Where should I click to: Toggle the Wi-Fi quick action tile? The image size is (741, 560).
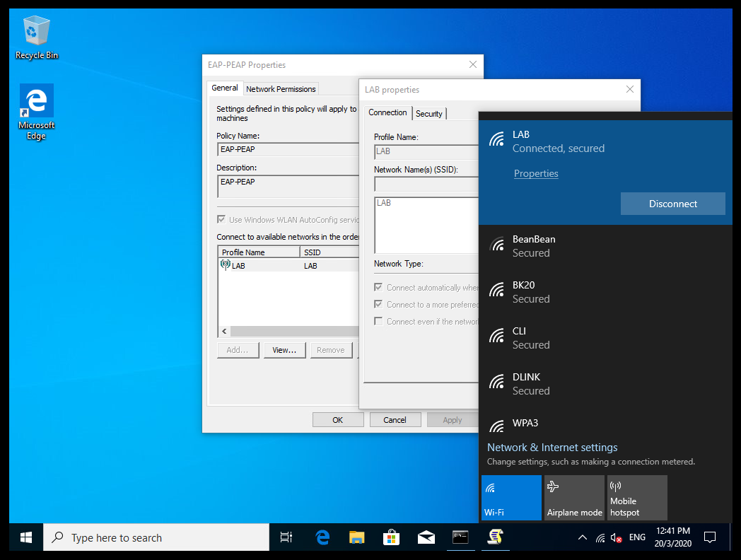pyautogui.click(x=511, y=498)
